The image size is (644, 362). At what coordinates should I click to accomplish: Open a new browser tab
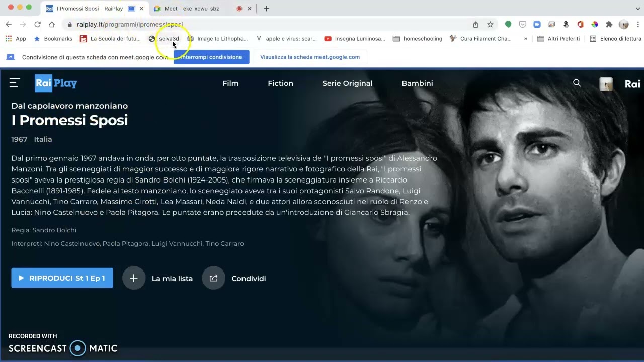[x=266, y=9]
